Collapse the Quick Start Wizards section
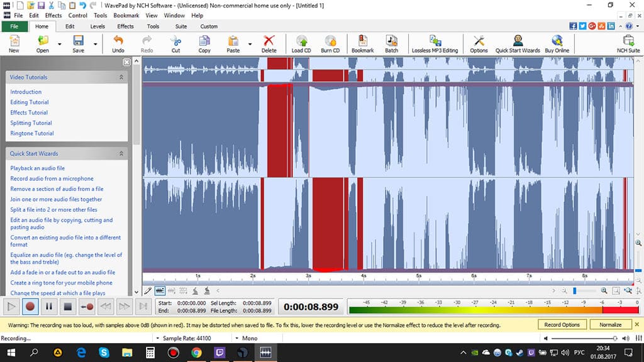This screenshot has width=644, height=362. 121,153
